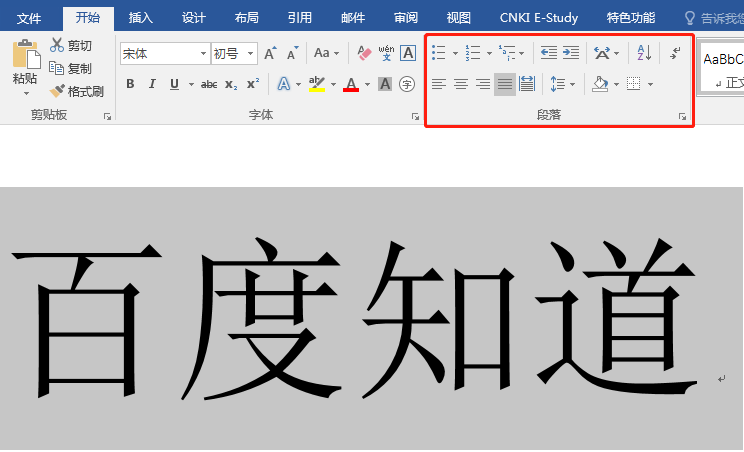Image resolution: width=744 pixels, height=452 pixels.
Task: Increase paragraph indent
Action: pyautogui.click(x=571, y=53)
